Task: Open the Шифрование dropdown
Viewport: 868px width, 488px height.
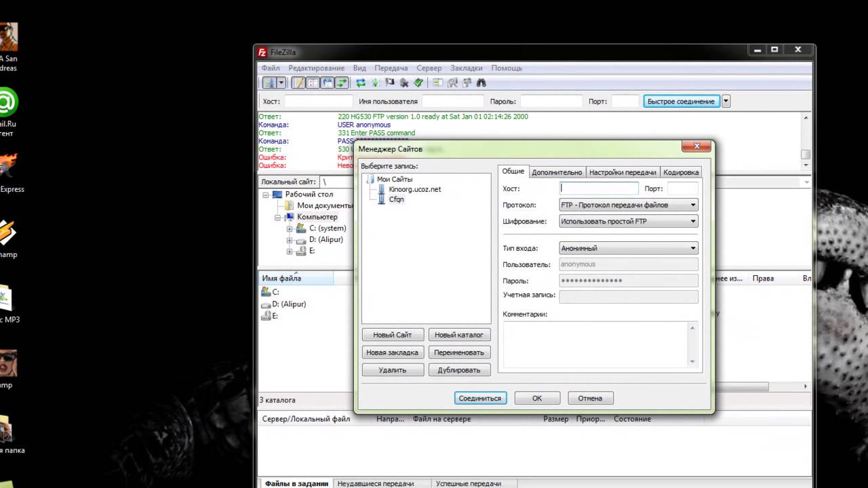Action: pos(629,221)
